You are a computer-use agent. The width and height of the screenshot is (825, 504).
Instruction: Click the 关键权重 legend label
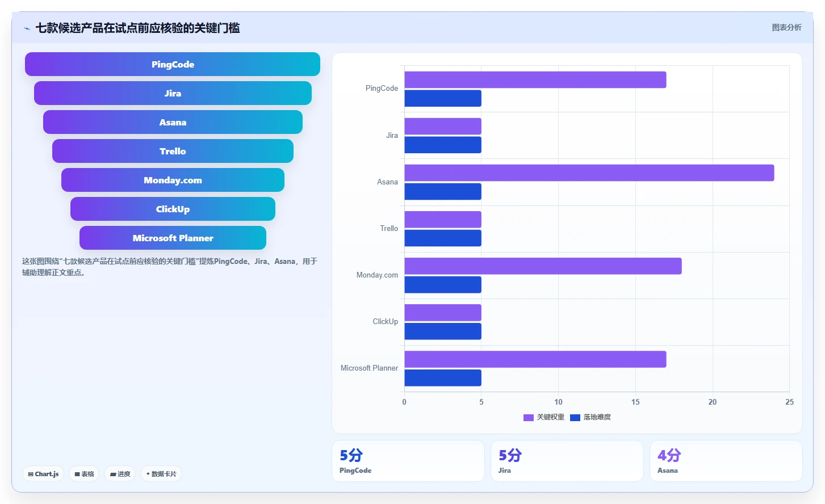point(551,417)
